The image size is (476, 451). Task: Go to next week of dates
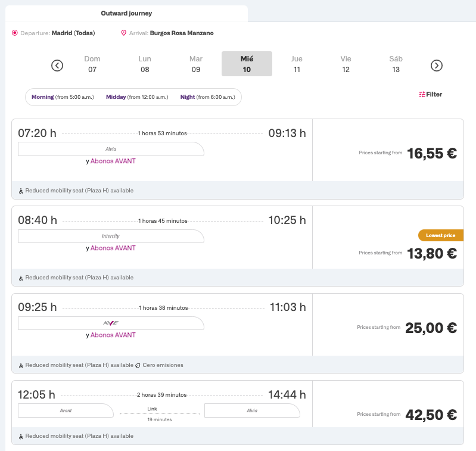point(437,66)
